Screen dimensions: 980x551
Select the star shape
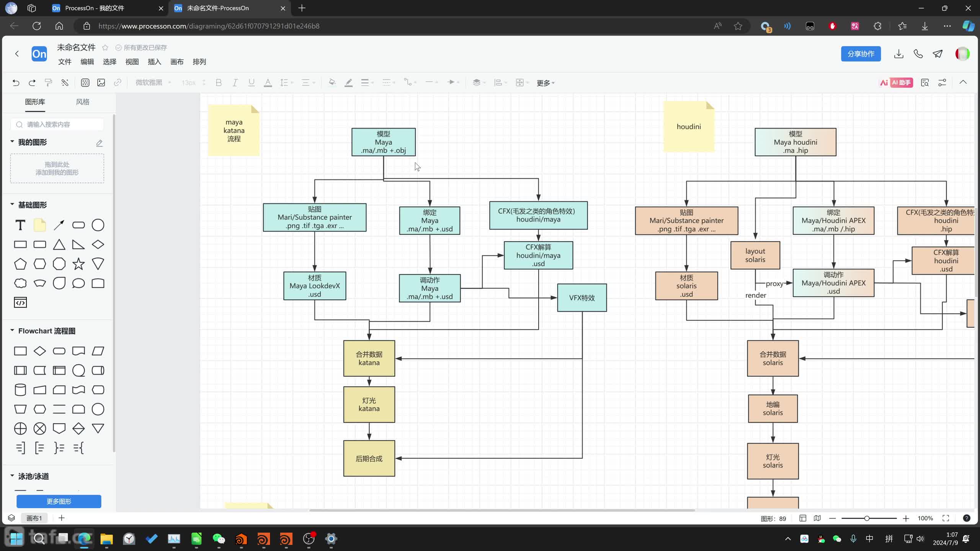(x=78, y=264)
